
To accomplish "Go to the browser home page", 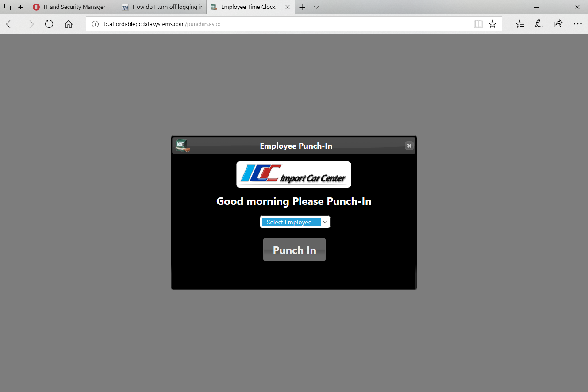I will coord(69,24).
